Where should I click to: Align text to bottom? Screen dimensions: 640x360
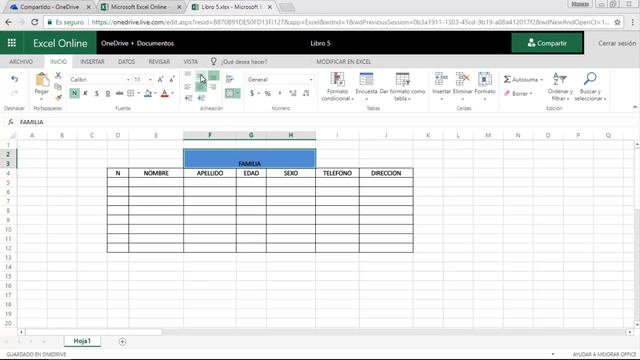213,76
